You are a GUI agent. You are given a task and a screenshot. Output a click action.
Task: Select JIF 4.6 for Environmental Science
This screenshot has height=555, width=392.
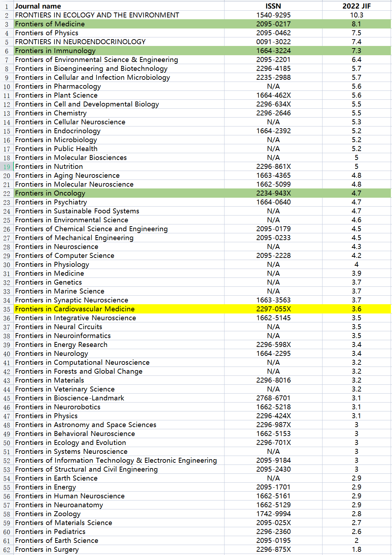coord(356,220)
